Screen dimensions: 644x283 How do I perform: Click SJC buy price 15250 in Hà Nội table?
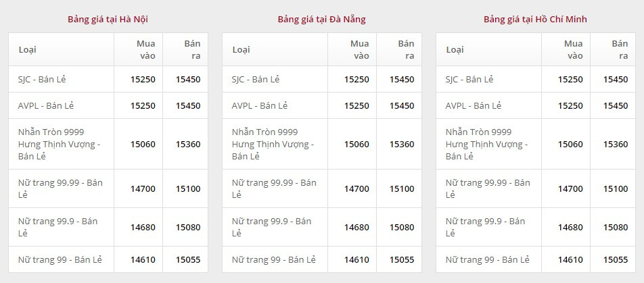(143, 79)
